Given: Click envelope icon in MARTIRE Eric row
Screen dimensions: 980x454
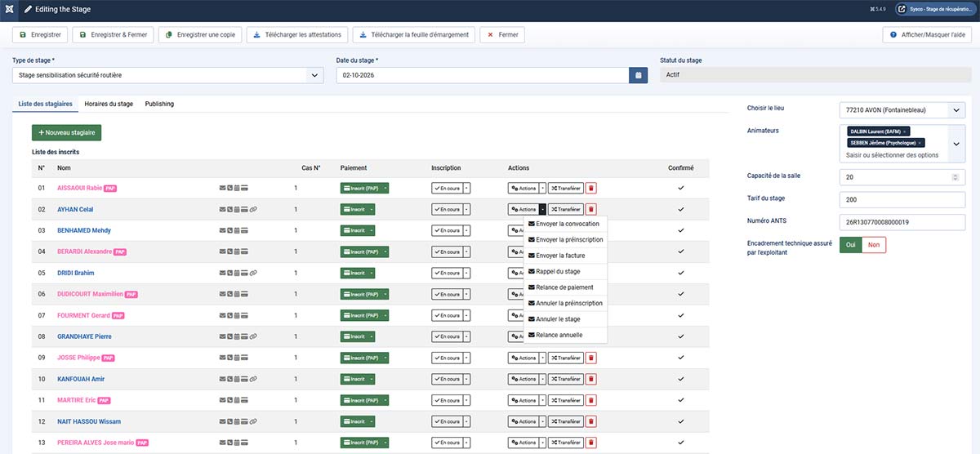Looking at the screenshot, I should pyautogui.click(x=223, y=400).
